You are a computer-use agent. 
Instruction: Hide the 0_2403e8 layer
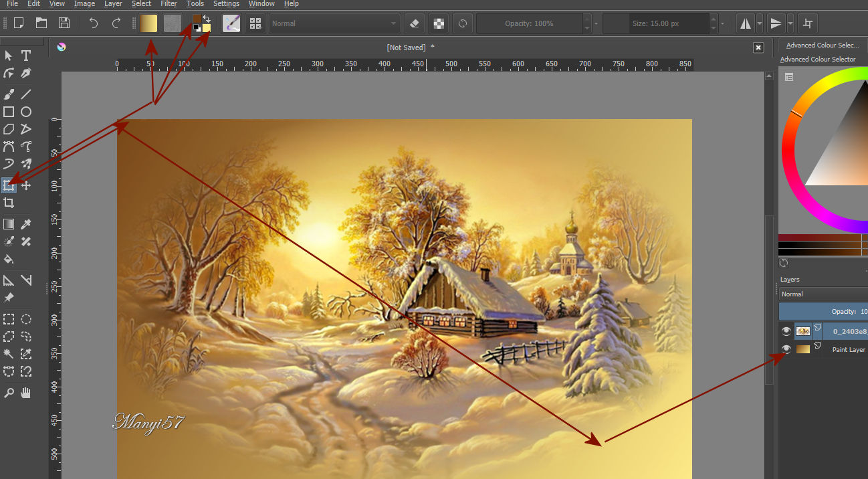click(786, 331)
